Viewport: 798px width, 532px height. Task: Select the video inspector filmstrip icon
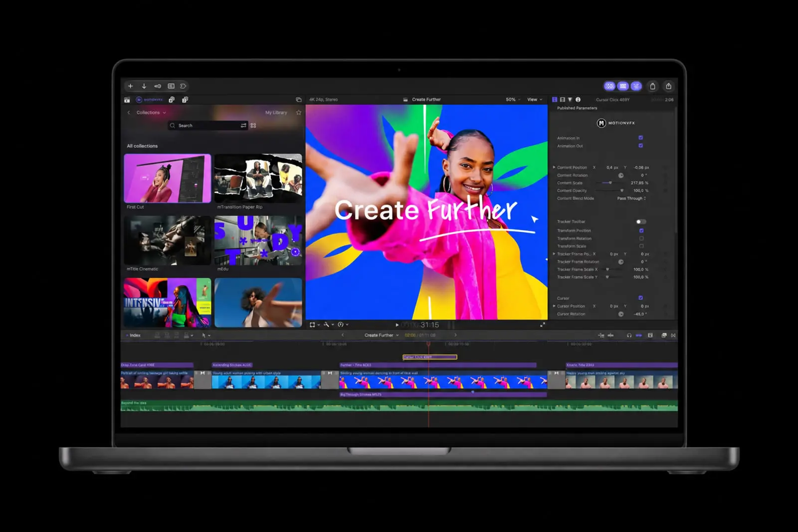(x=563, y=100)
